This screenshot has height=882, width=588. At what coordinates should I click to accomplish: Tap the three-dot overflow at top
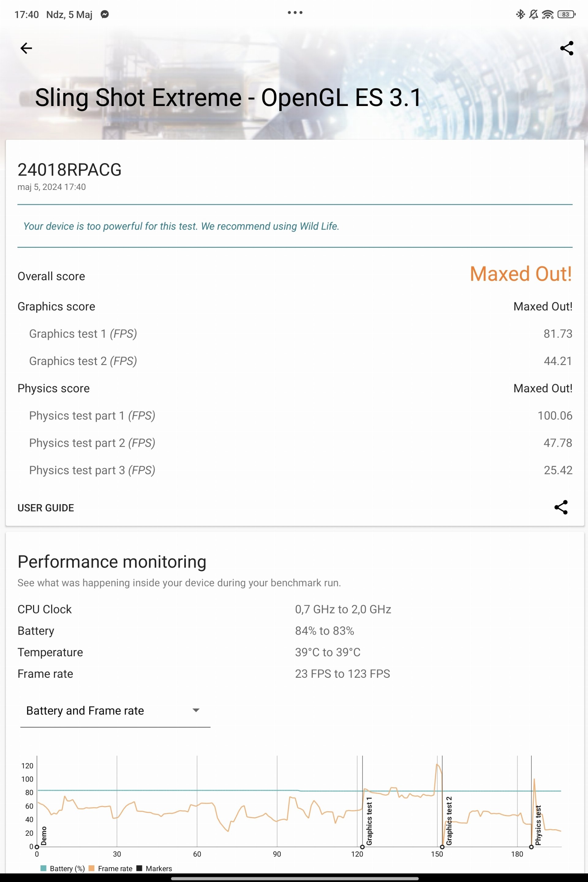(x=295, y=12)
